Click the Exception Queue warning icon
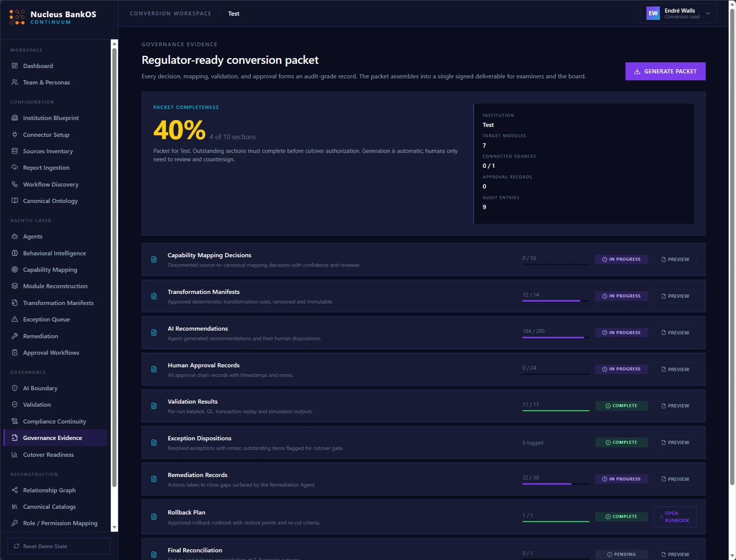 click(x=15, y=319)
